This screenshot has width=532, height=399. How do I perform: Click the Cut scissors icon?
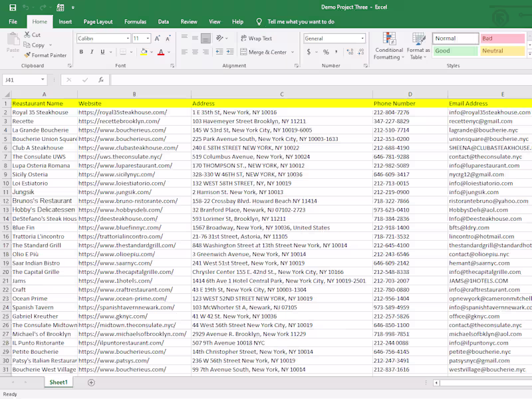tap(27, 35)
